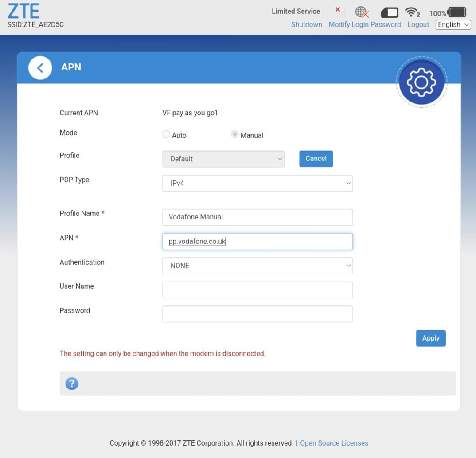Open the Profile dropdown showing Default
This screenshot has height=458, width=476.
[x=223, y=159]
